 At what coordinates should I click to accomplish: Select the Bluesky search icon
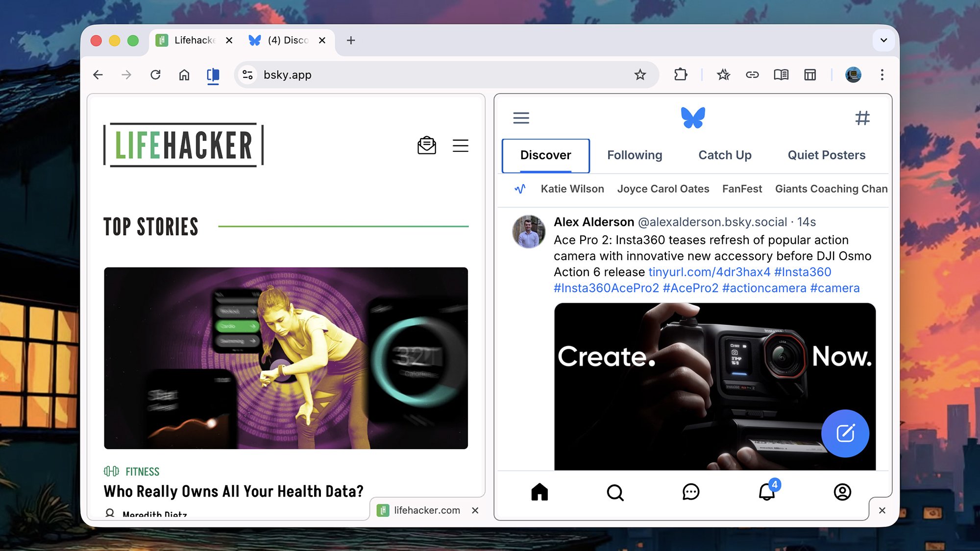click(615, 493)
